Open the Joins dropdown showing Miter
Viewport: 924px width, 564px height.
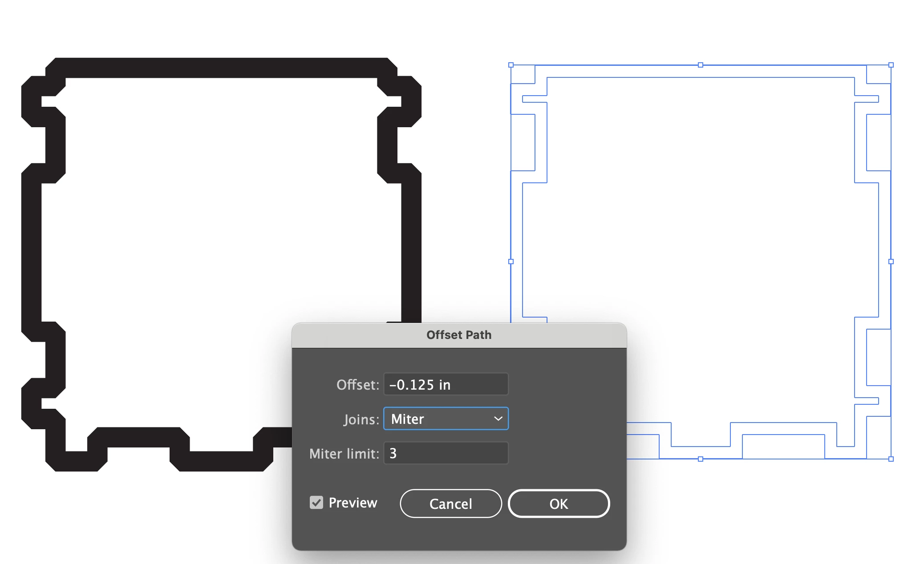(445, 419)
